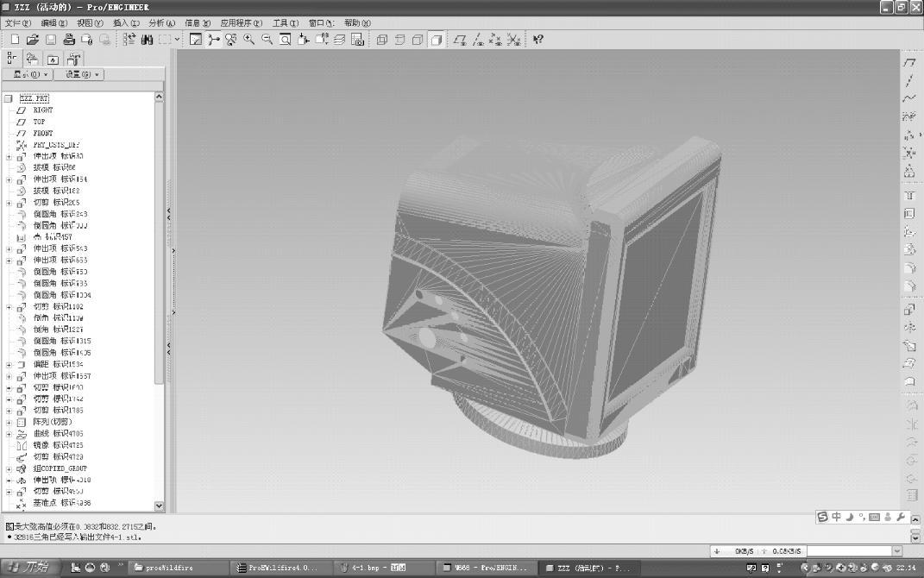Toggle datum planes display
The width and height of the screenshot is (924, 578).
tap(460, 40)
